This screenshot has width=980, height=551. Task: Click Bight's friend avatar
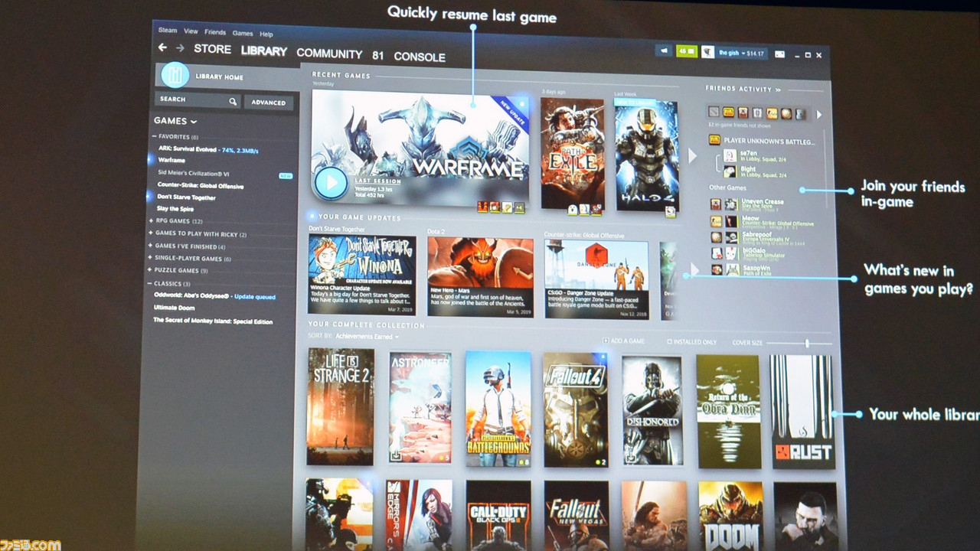point(730,171)
